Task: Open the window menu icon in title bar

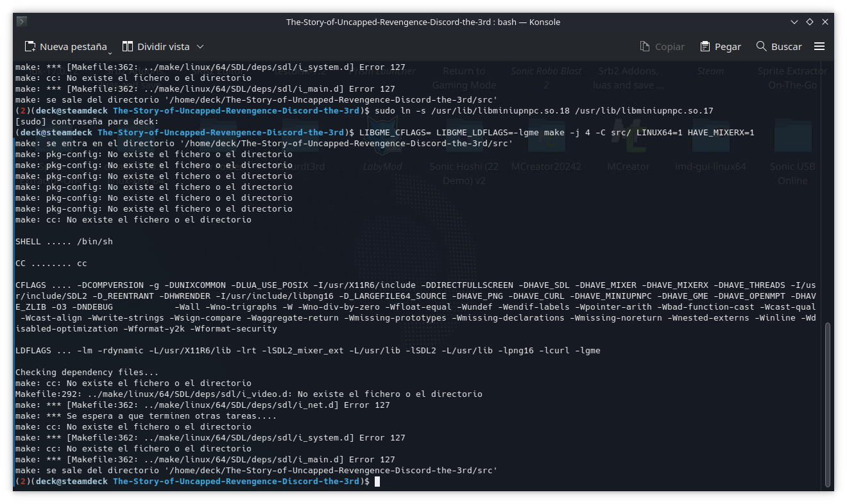Action: point(22,22)
